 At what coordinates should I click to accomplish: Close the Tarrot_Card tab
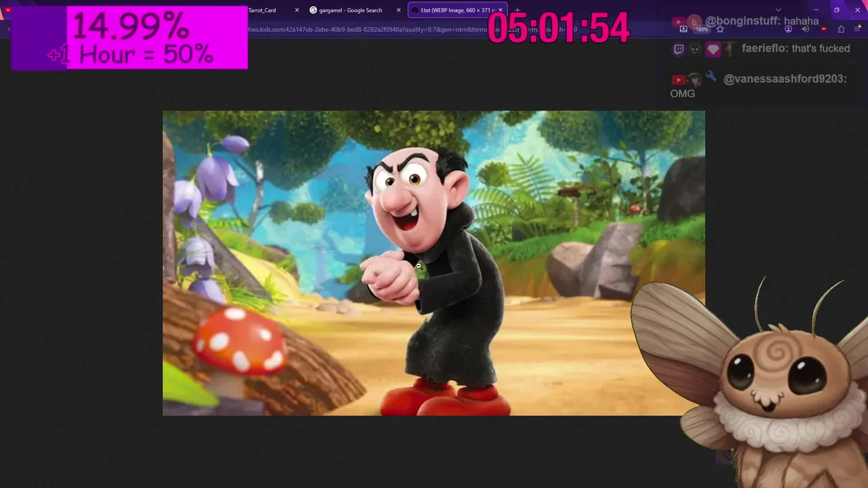[x=297, y=10]
